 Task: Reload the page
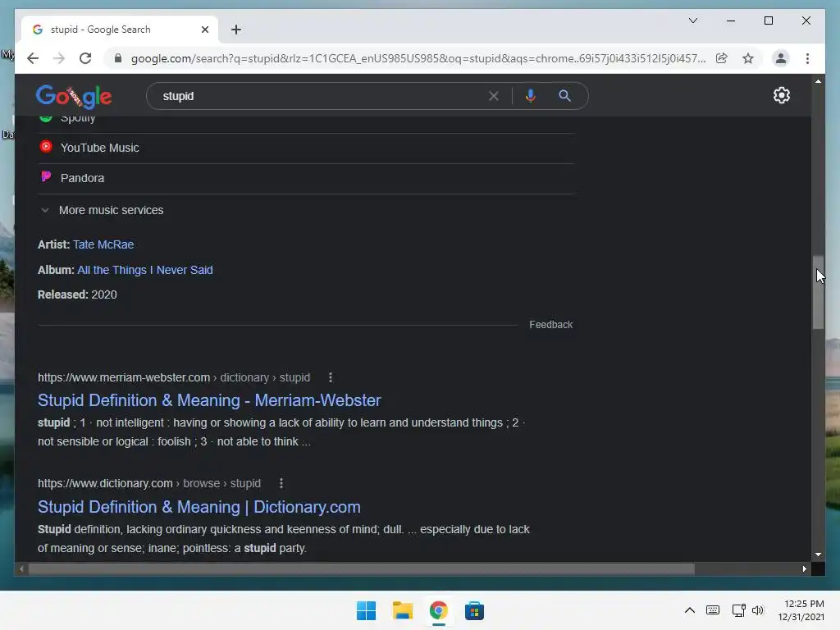pyautogui.click(x=85, y=58)
